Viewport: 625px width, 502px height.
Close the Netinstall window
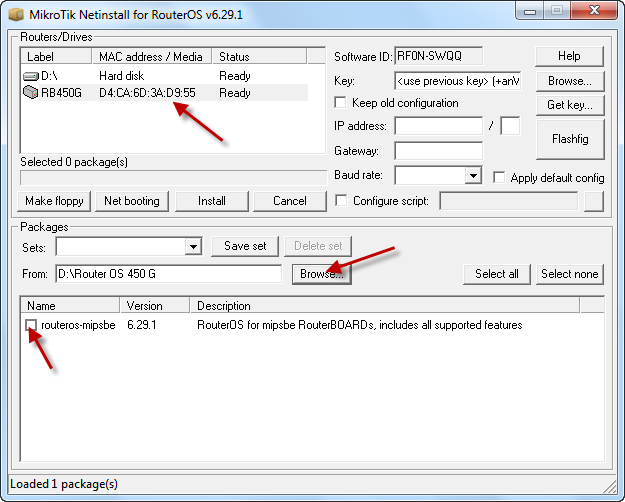(x=594, y=11)
